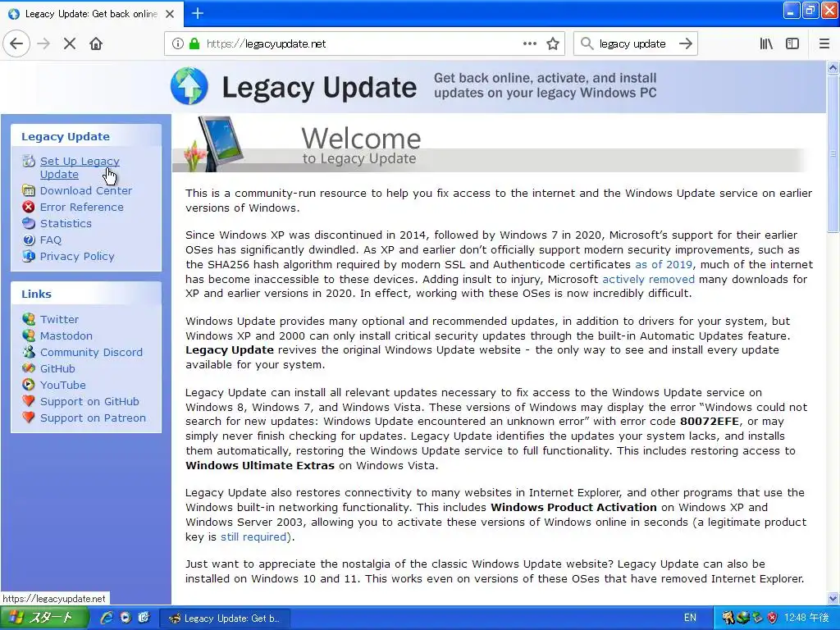Viewport: 840px width, 630px height.
Task: Select the Legacy Update browser tab
Action: point(91,14)
